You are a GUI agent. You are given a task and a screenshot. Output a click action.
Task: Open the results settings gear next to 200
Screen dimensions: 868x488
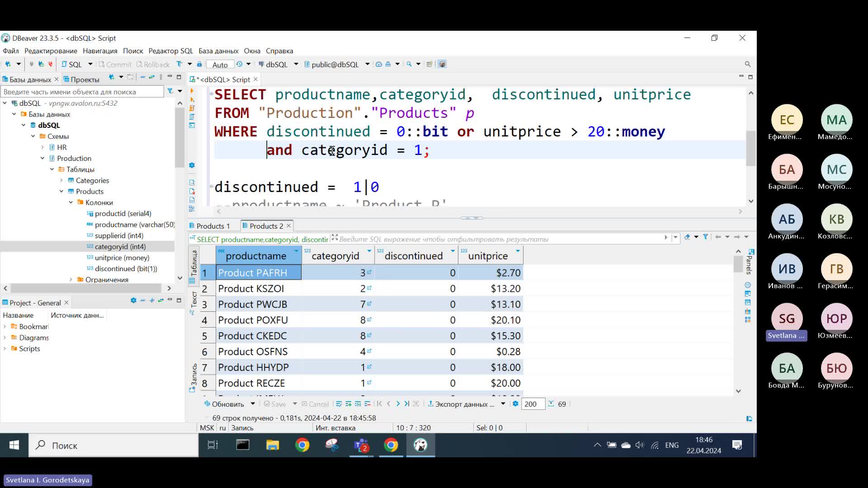point(515,404)
